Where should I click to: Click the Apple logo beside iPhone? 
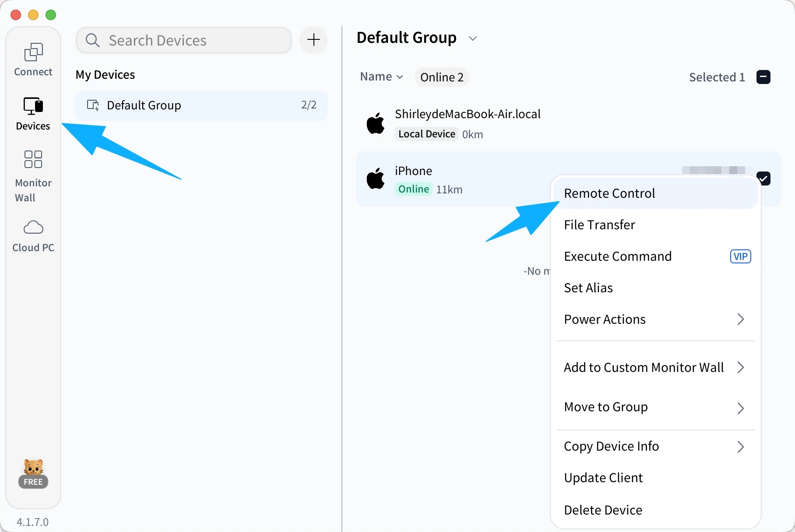point(376,178)
